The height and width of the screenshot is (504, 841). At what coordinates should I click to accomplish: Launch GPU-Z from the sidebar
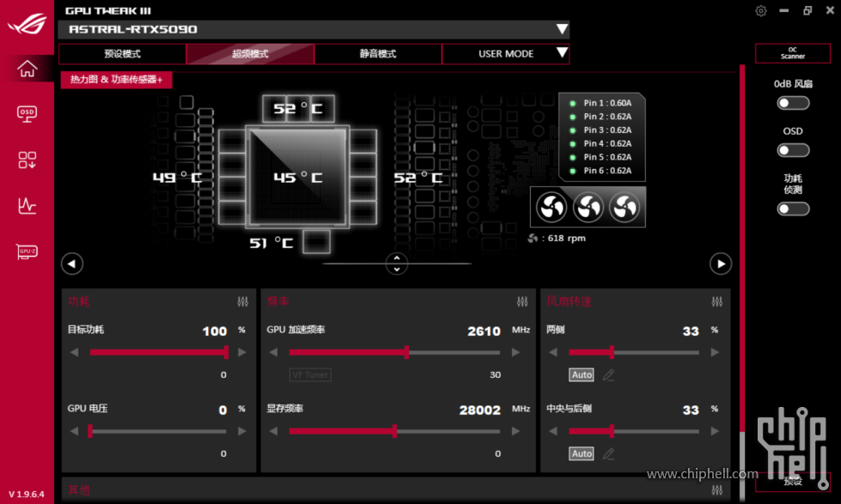coord(27,252)
